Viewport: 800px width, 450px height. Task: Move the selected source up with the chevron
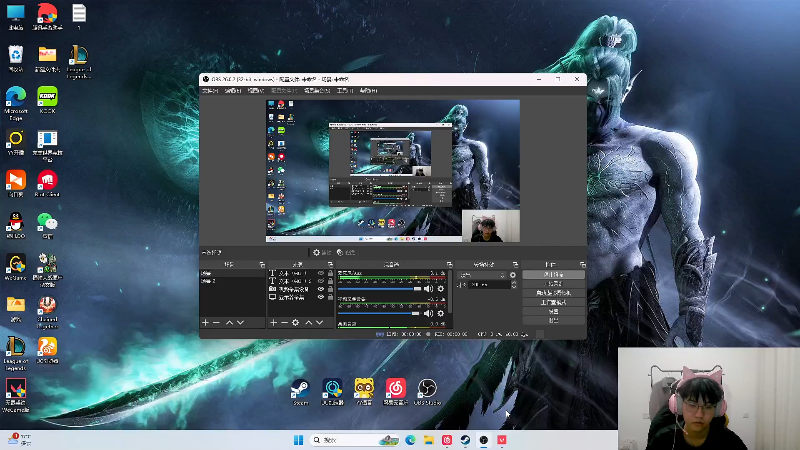[x=308, y=323]
